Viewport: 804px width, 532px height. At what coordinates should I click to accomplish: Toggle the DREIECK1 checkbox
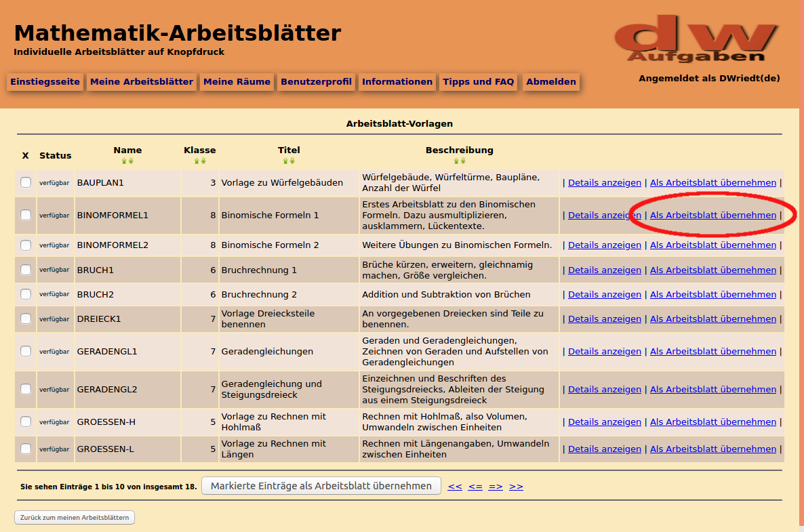(26, 319)
